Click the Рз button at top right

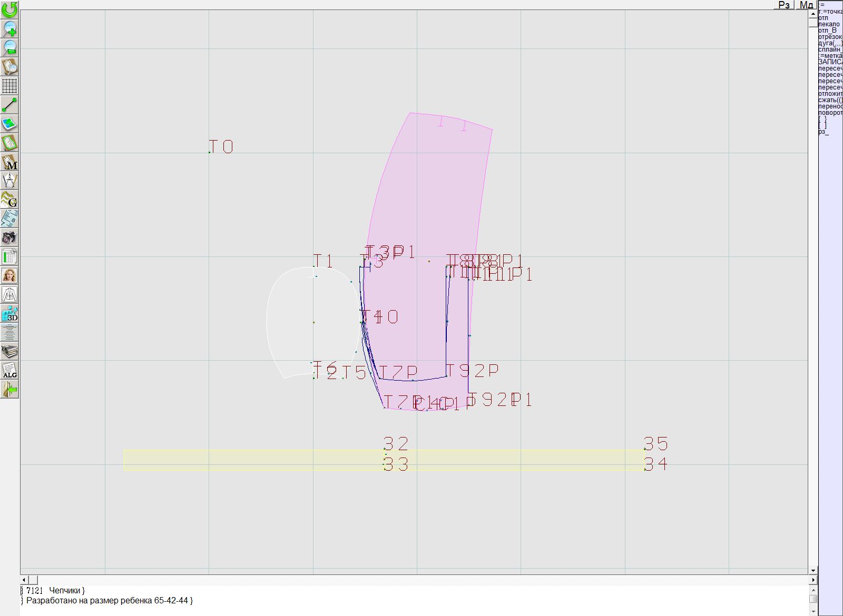click(784, 5)
